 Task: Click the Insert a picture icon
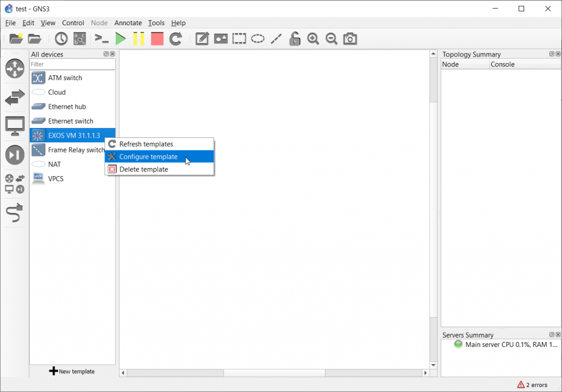pos(221,38)
